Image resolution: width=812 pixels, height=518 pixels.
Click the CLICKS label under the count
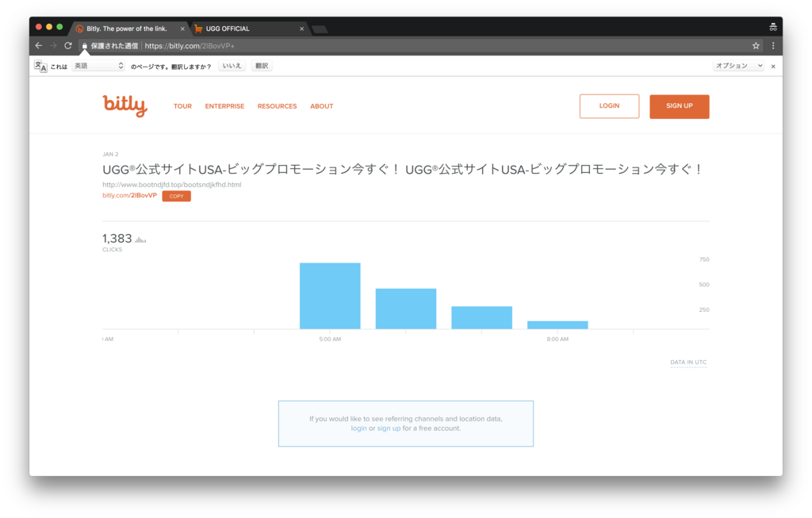(113, 250)
